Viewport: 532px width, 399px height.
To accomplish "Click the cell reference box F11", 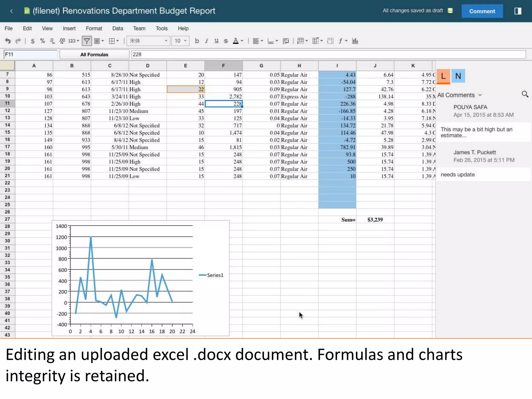I will click(30, 54).
